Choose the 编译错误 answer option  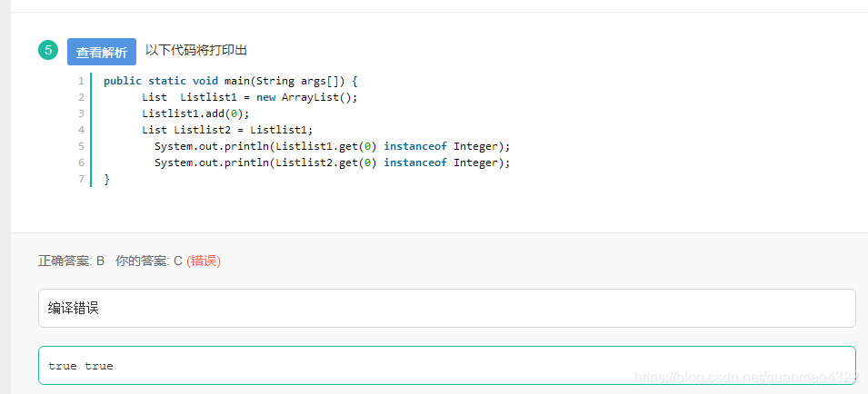447,309
